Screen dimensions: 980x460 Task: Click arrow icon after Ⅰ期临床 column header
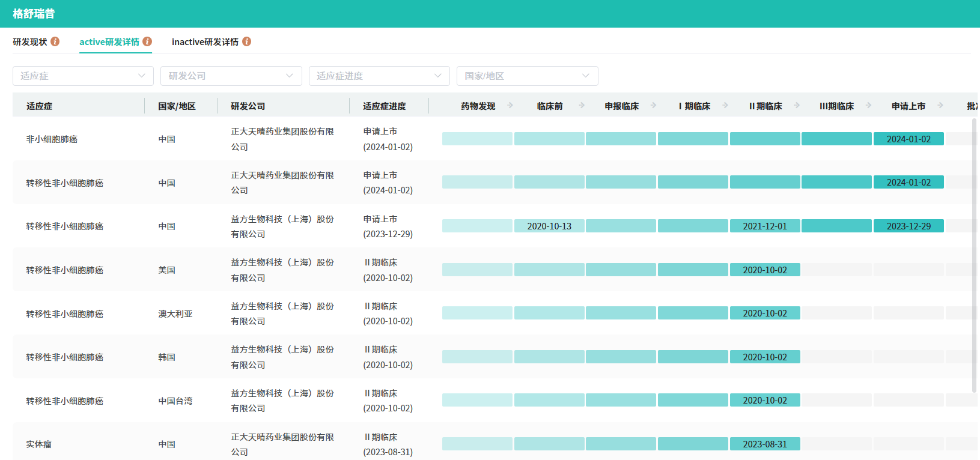point(725,106)
